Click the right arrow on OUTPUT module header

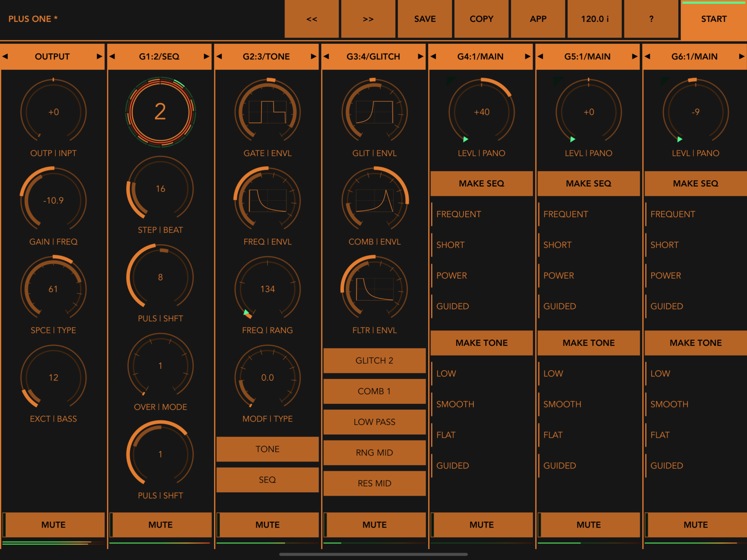[100, 57]
